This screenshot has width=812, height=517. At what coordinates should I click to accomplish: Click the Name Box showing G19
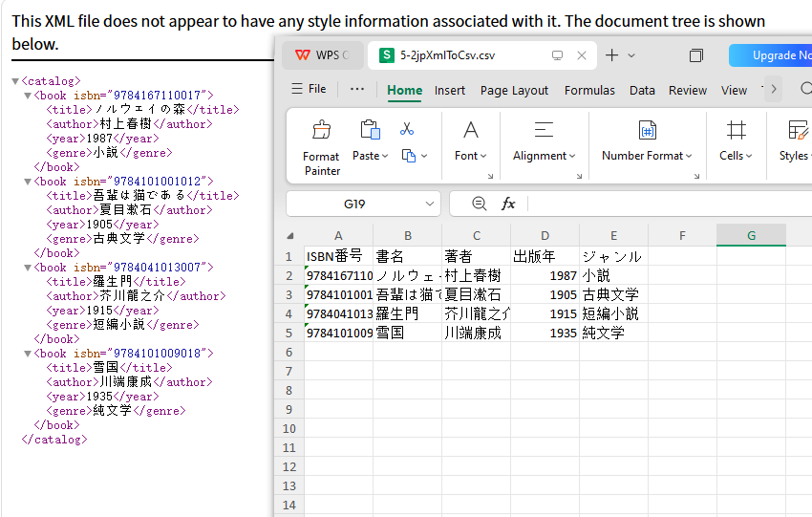click(x=363, y=204)
